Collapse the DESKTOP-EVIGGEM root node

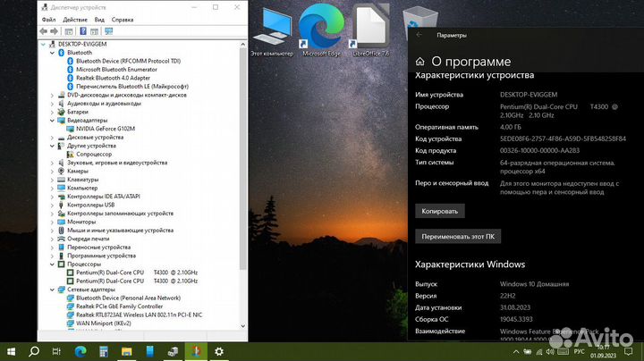click(x=43, y=44)
